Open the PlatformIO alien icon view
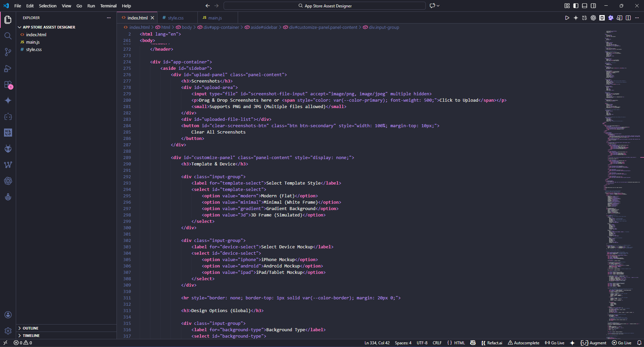 8,149
